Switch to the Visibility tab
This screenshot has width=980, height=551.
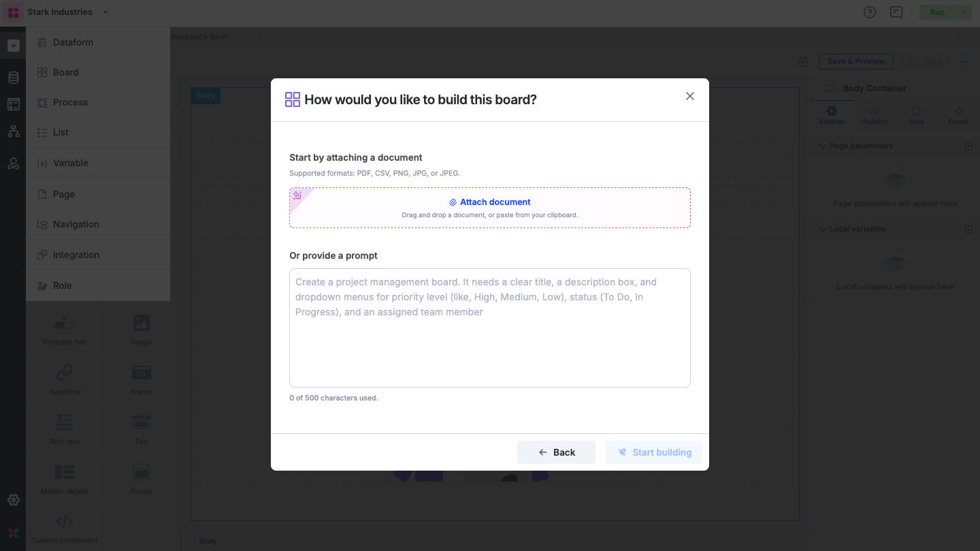874,115
